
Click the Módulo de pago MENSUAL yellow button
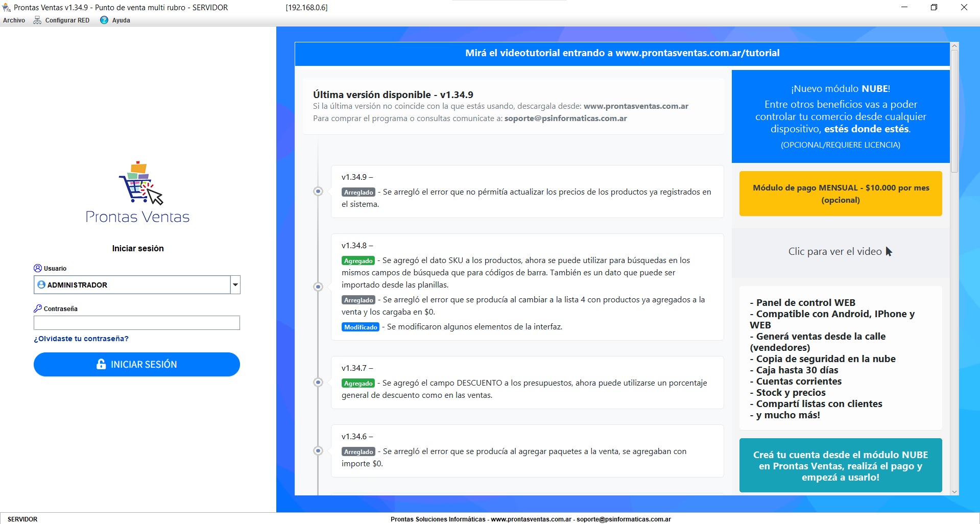click(x=841, y=194)
